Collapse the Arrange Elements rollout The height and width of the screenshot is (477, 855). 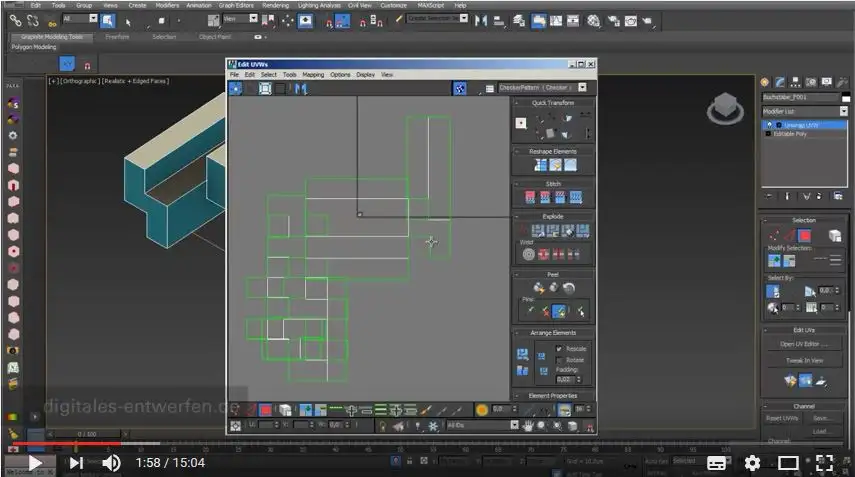516,333
